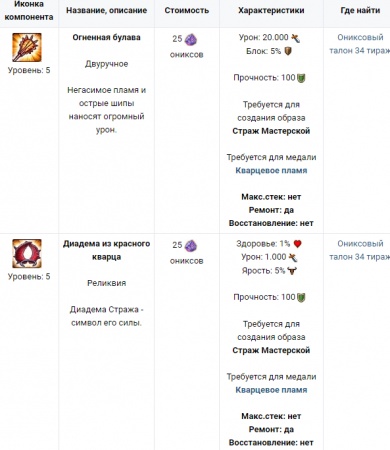Click the red heart icon next to Здоровье: 1%
This screenshot has width=390, height=450.
point(297,244)
